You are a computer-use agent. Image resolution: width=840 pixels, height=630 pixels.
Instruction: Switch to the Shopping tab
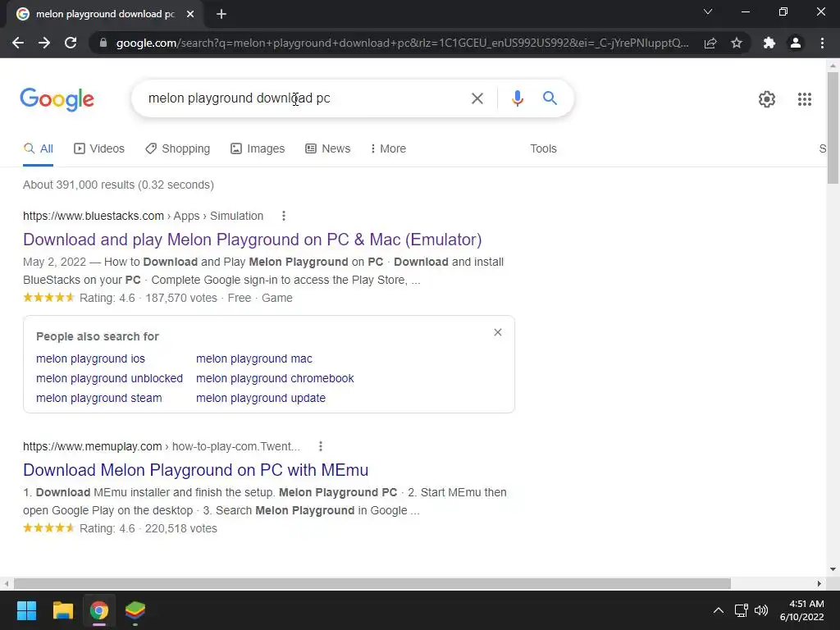click(x=177, y=149)
